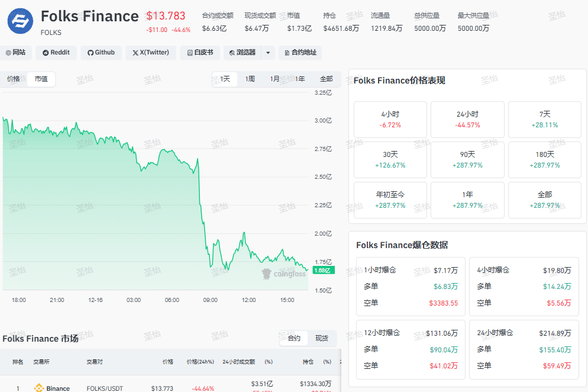
Task: Select the 1周 time range tab
Action: (x=250, y=79)
